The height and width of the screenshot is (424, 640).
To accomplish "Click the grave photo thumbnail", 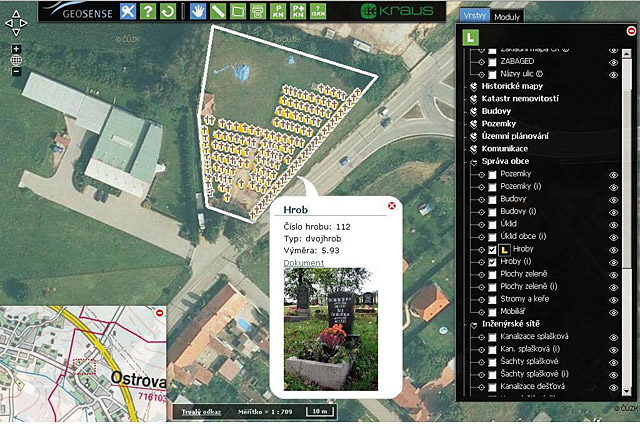I will 331,329.
